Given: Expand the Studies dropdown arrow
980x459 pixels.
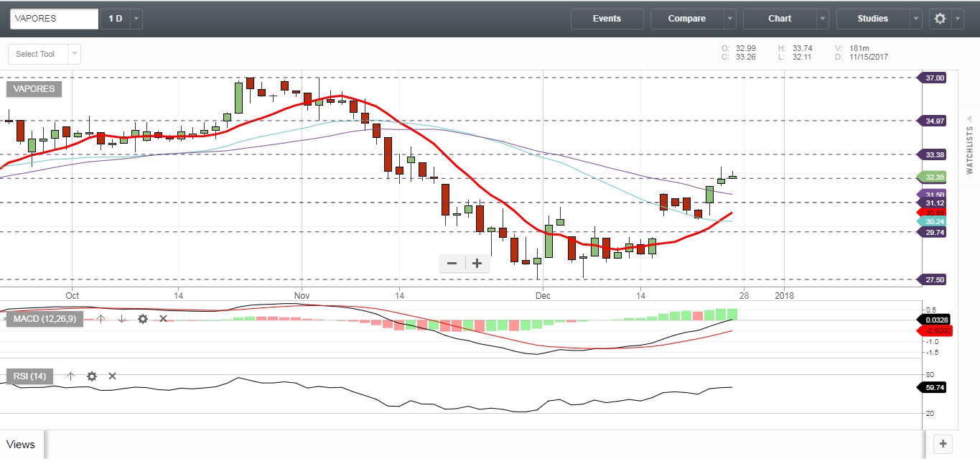Looking at the screenshot, I should pyautogui.click(x=915, y=19).
